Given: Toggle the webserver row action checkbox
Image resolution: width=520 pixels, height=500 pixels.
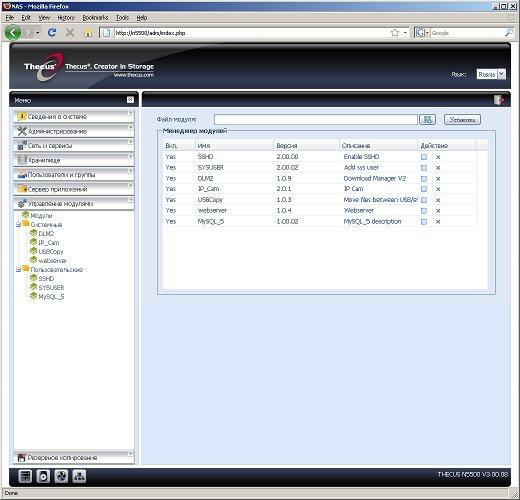Looking at the screenshot, I should pyautogui.click(x=424, y=211).
